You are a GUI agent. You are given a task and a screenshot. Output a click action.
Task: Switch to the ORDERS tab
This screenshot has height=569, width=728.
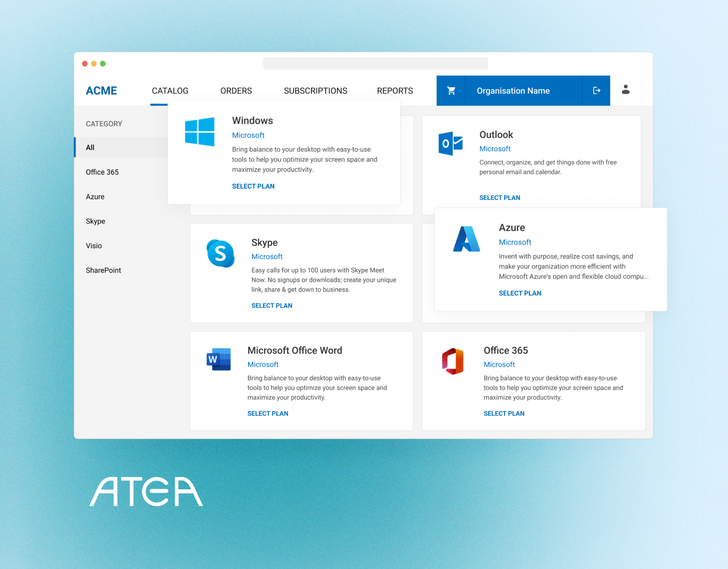(x=236, y=91)
